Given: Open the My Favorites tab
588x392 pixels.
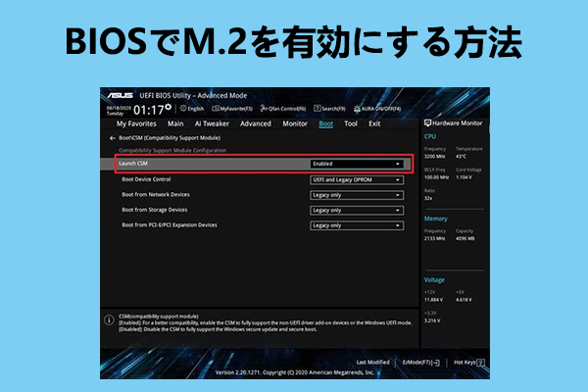Looking at the screenshot, I should [x=136, y=123].
